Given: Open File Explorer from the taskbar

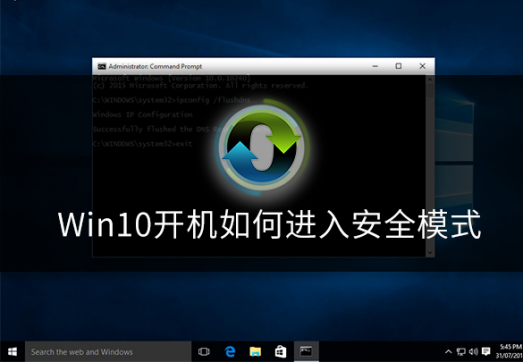Looking at the screenshot, I should (255, 352).
